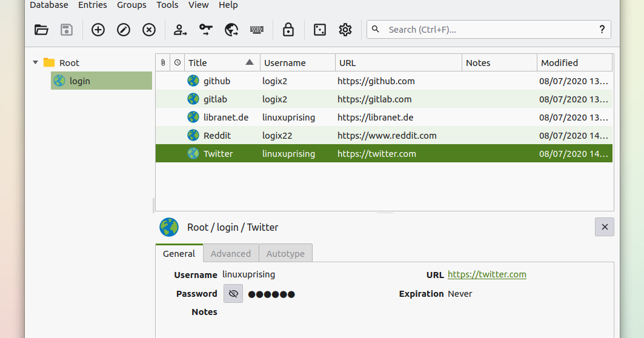The image size is (644, 338).
Task: Click the search help question mark
Action: pos(602,29)
